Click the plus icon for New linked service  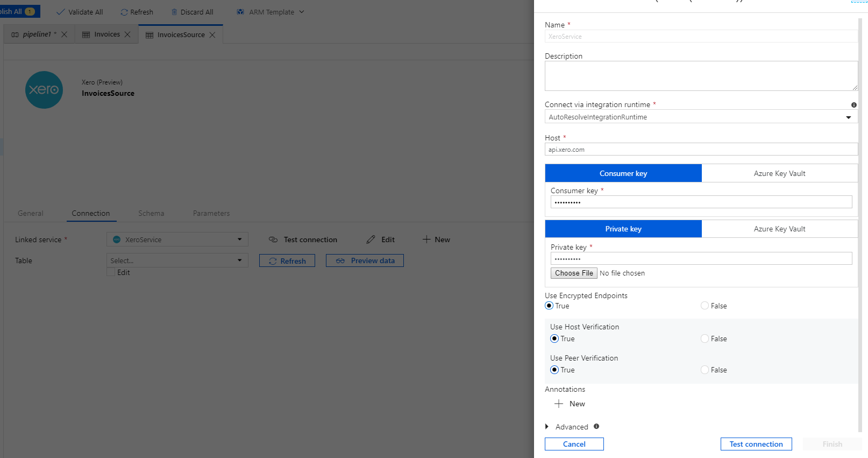pos(426,239)
